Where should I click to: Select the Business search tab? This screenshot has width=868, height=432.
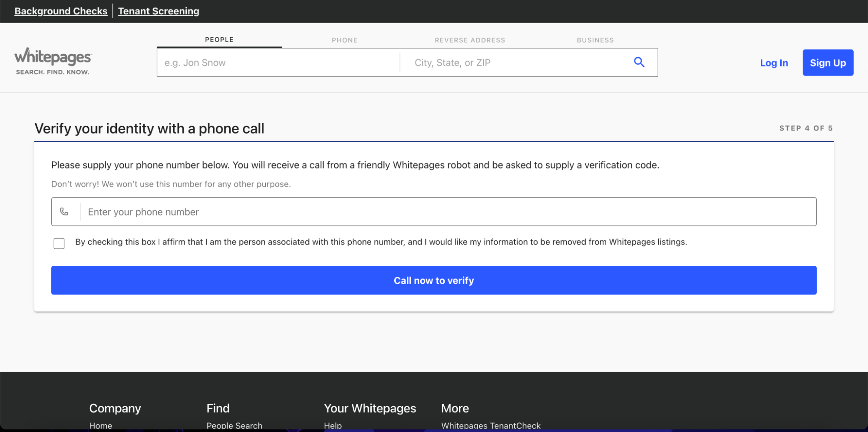pyautogui.click(x=595, y=40)
